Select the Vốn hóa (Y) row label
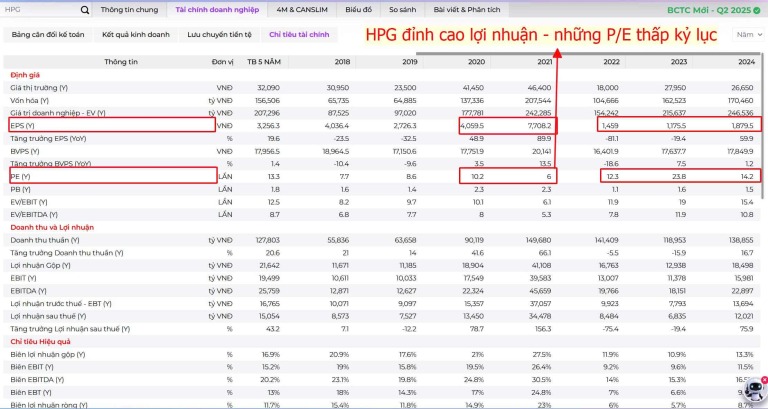This screenshot has height=409, width=768. pyautogui.click(x=29, y=100)
